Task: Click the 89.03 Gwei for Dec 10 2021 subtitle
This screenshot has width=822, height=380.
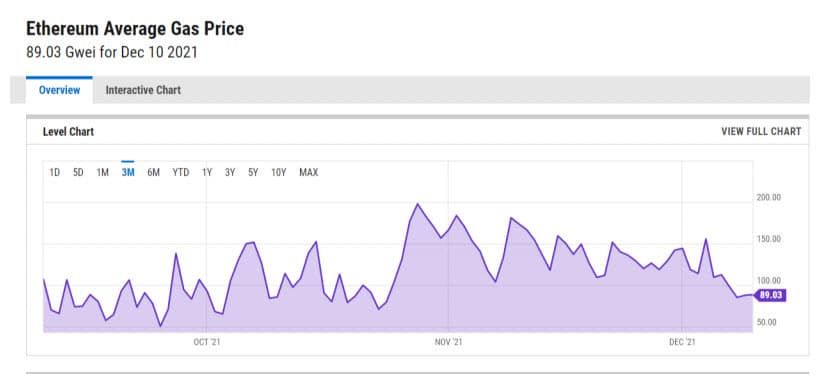Action: pyautogui.click(x=112, y=53)
